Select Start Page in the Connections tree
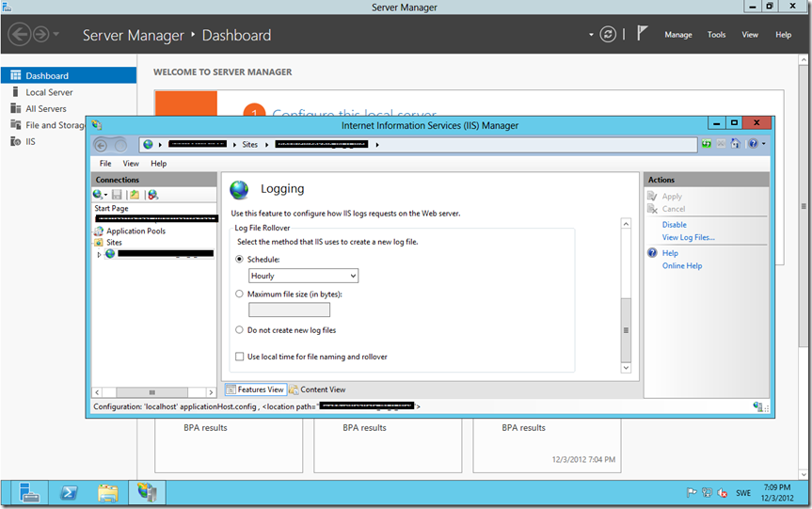Viewport: 812px width, 509px height. tap(111, 208)
